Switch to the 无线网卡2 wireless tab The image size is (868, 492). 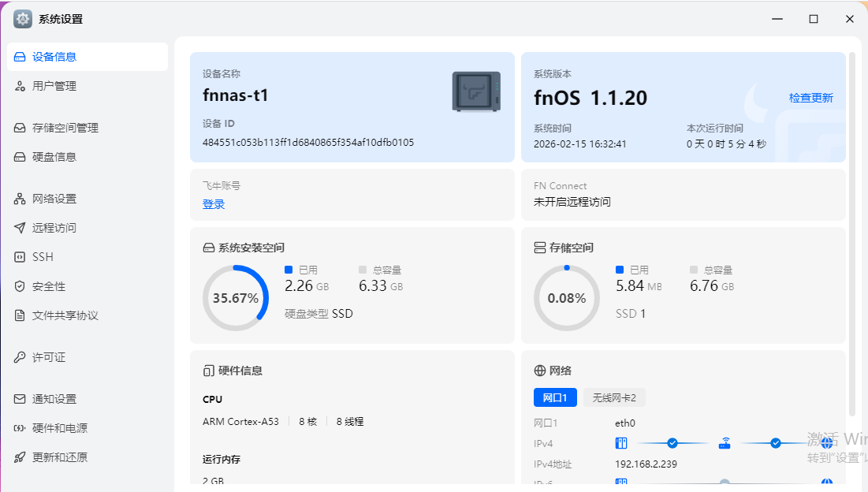click(x=614, y=397)
